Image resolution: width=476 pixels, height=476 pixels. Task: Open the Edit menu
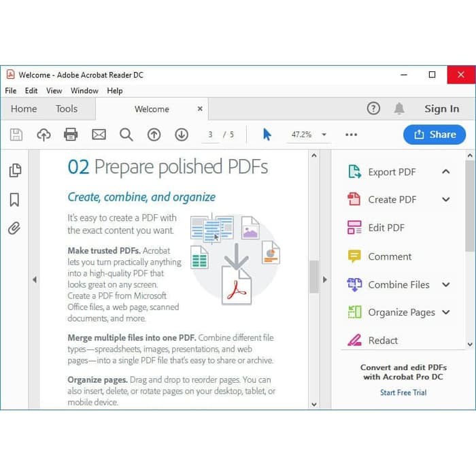(x=31, y=90)
